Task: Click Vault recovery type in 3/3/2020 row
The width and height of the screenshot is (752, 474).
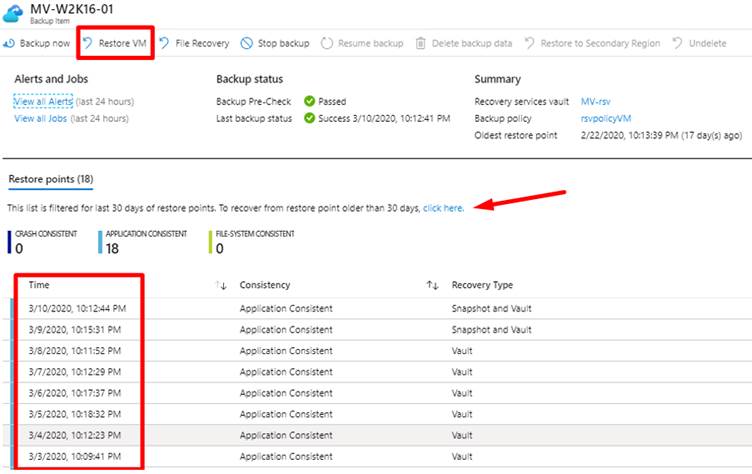Action: [462, 456]
